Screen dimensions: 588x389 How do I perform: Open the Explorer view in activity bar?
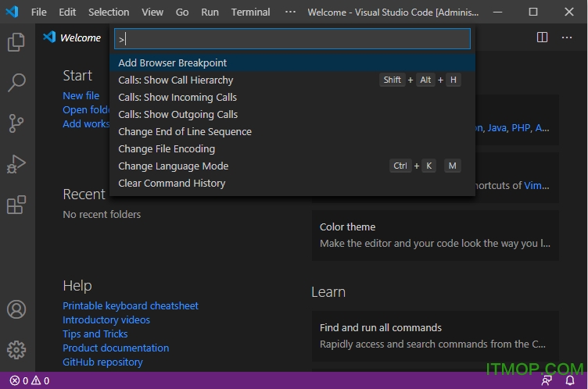point(16,41)
